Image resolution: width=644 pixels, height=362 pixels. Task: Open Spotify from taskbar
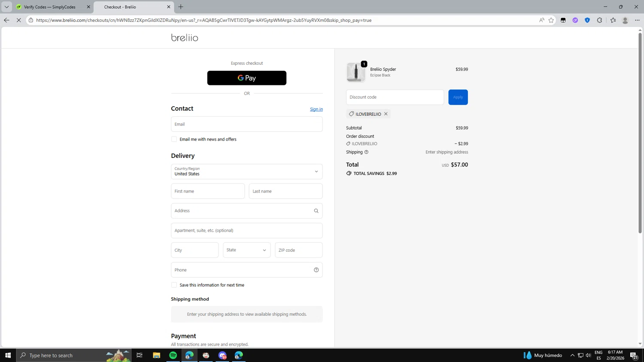tap(173, 355)
